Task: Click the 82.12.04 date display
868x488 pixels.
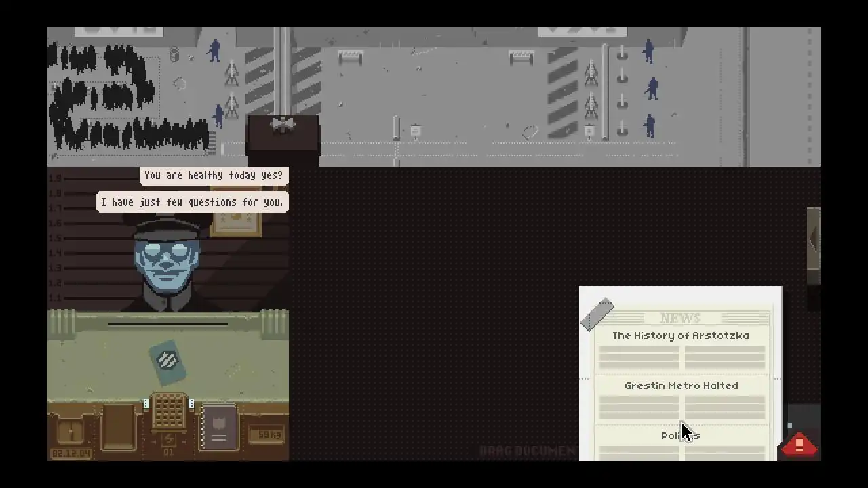Action: point(71,453)
